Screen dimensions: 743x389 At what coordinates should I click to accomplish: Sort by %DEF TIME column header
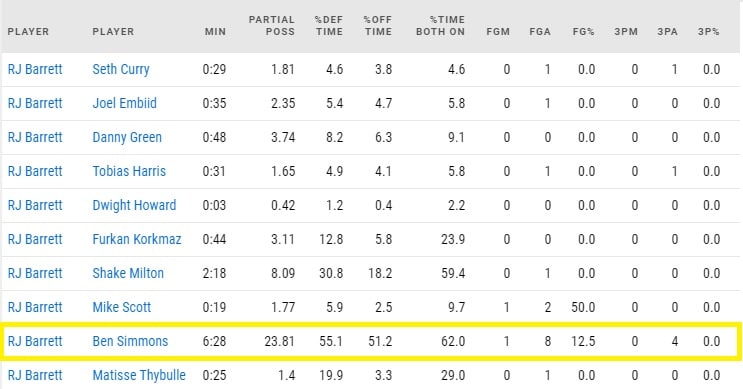(329, 26)
